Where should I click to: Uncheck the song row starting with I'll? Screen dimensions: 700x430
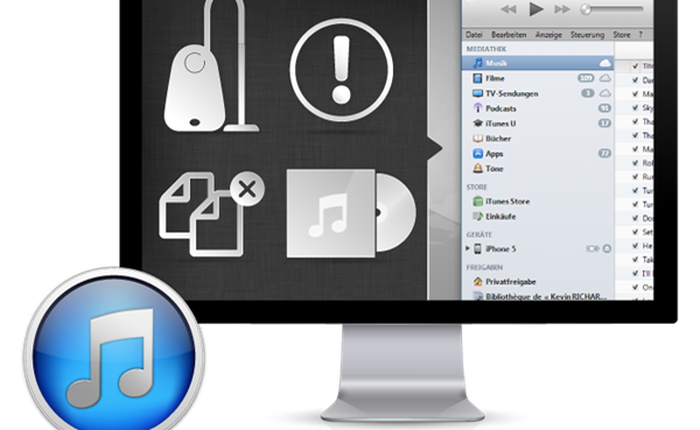(635, 273)
